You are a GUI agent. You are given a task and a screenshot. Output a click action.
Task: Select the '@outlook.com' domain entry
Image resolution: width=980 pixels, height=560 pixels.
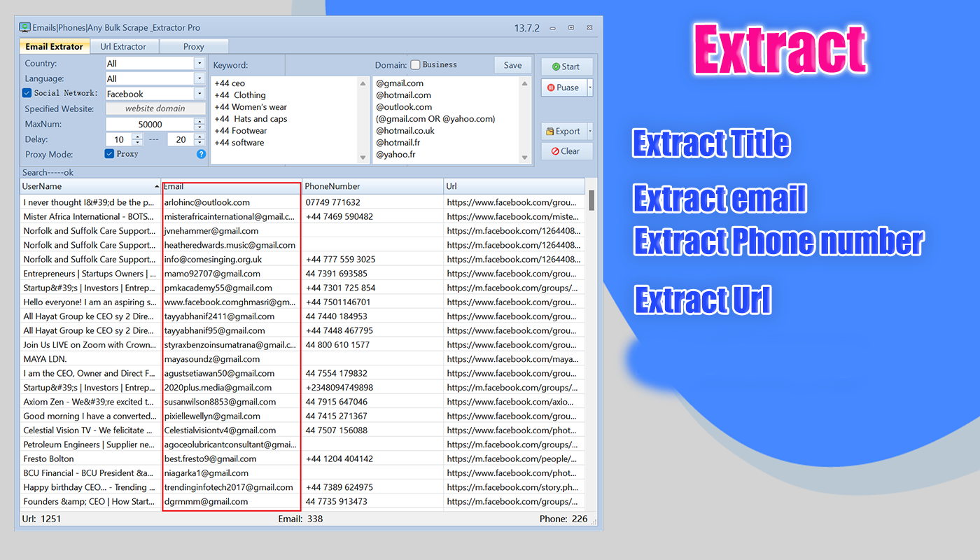click(404, 107)
